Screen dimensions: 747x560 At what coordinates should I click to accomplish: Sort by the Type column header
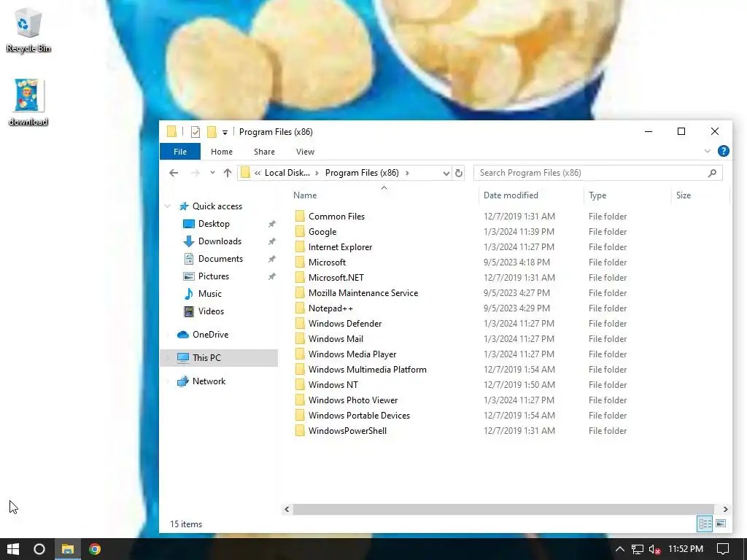tap(597, 195)
